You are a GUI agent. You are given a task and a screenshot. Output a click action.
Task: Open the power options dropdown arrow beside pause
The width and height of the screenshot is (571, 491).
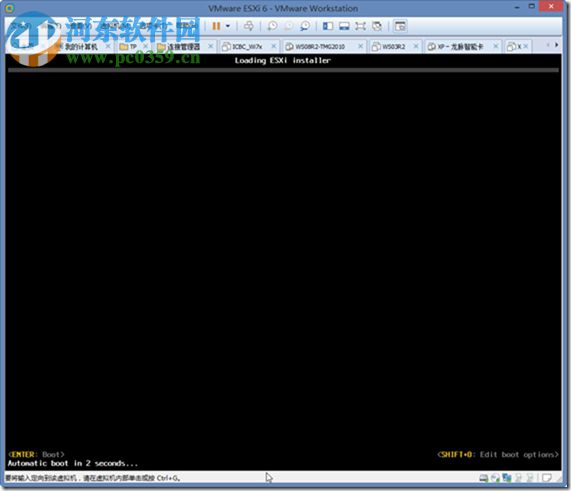(x=228, y=26)
